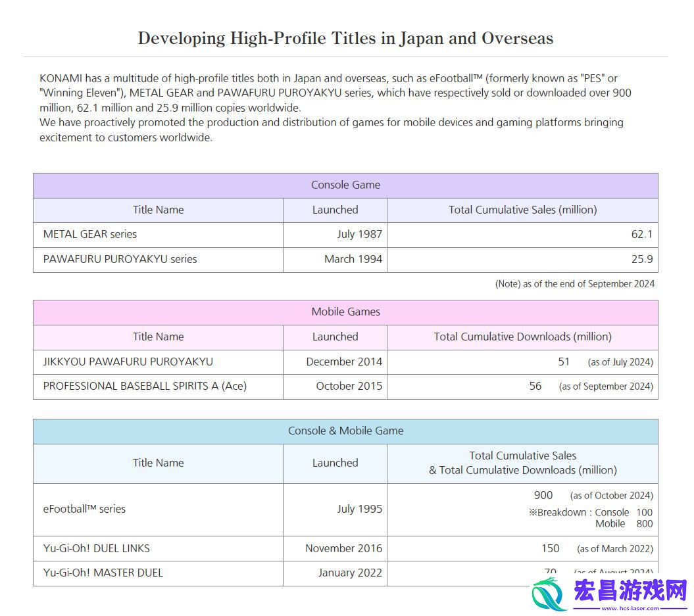Click '(as of March 2022)' annotation
This screenshot has width=694, height=616.
pos(615,549)
